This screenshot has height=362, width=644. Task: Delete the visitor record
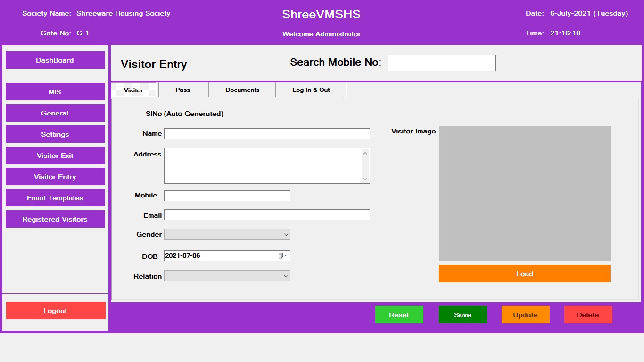(x=588, y=315)
